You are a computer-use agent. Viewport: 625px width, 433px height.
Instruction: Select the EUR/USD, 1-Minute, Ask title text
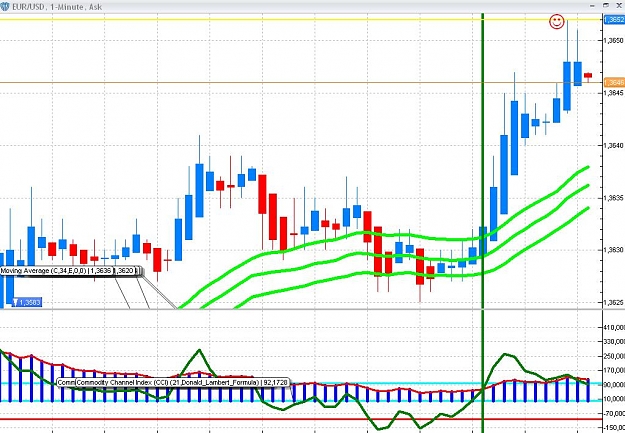click(x=57, y=7)
